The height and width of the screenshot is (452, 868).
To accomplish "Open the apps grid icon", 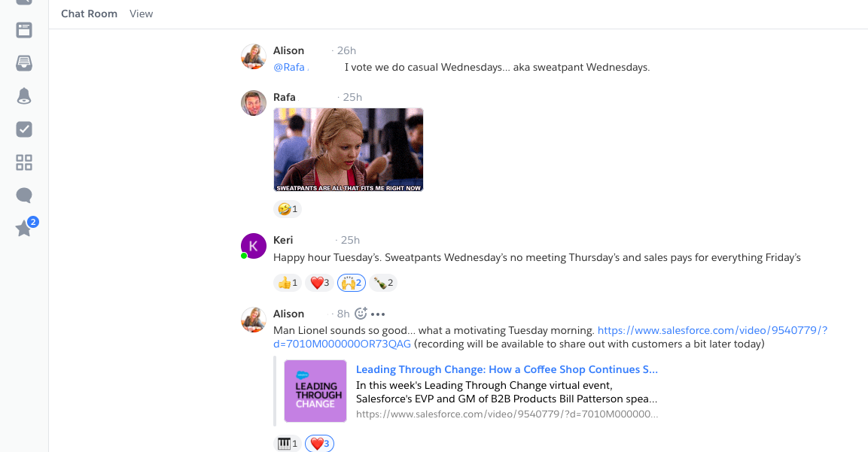I will tap(24, 162).
